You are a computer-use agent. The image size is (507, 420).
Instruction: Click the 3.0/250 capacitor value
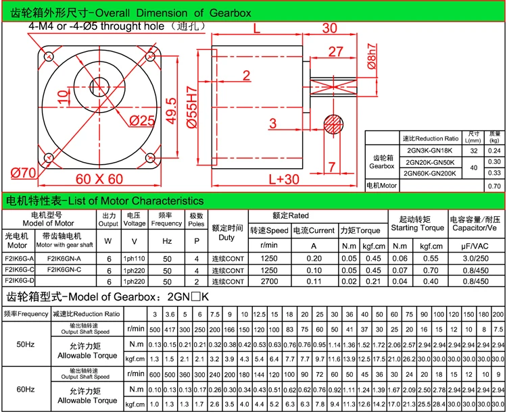pos(476,259)
